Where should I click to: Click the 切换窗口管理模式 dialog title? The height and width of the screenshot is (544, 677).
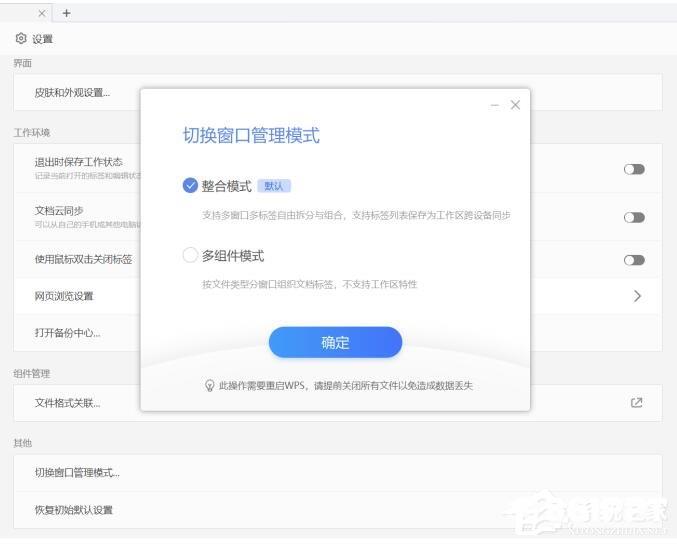pyautogui.click(x=251, y=135)
